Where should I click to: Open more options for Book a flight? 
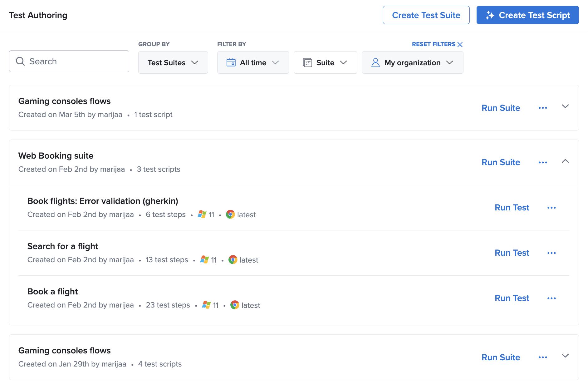pos(551,298)
